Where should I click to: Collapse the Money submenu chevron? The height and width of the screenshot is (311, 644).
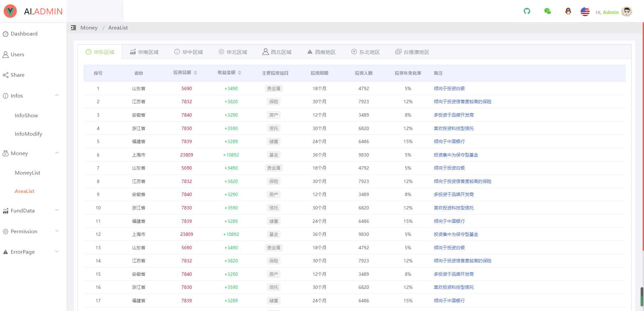pos(57,153)
